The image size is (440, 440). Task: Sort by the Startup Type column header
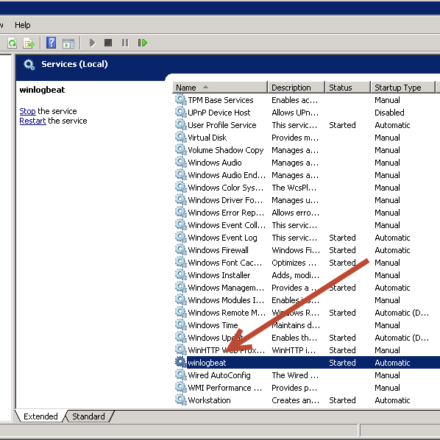tap(403, 88)
